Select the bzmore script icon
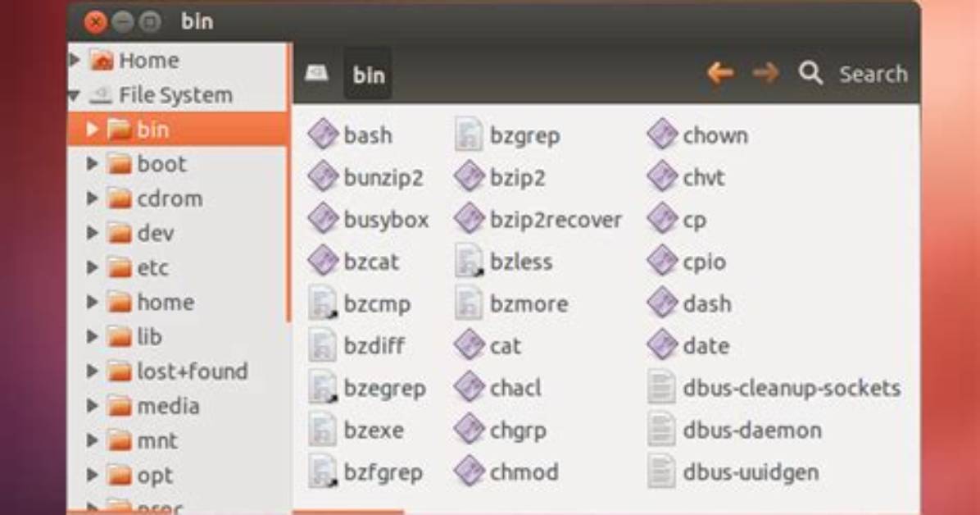Viewport: 980px width, 515px height. tap(469, 303)
